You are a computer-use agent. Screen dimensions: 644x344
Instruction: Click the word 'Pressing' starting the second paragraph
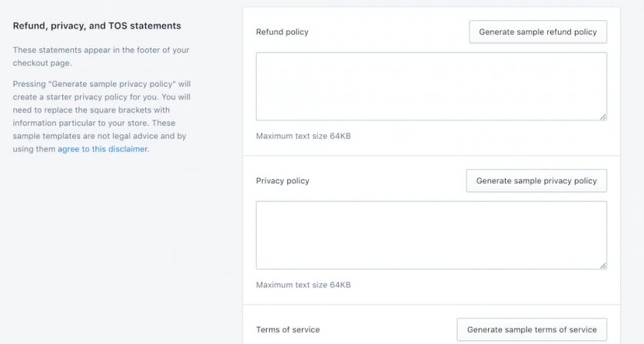(x=29, y=84)
